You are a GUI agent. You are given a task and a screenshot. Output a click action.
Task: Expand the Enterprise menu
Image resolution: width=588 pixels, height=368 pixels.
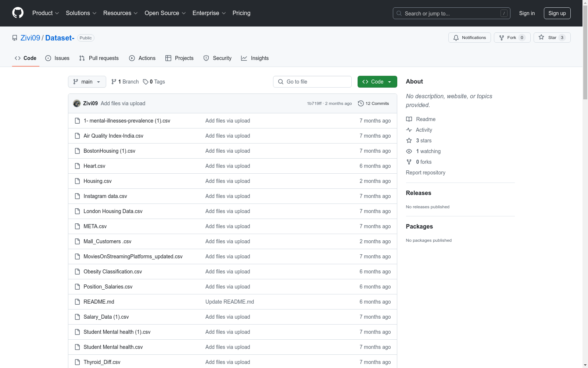[x=209, y=13]
